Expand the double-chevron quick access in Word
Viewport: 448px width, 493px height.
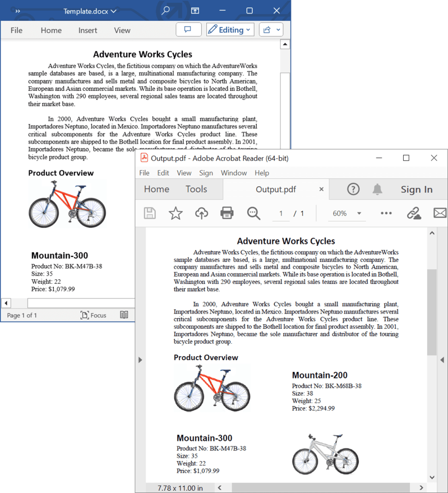point(17,11)
